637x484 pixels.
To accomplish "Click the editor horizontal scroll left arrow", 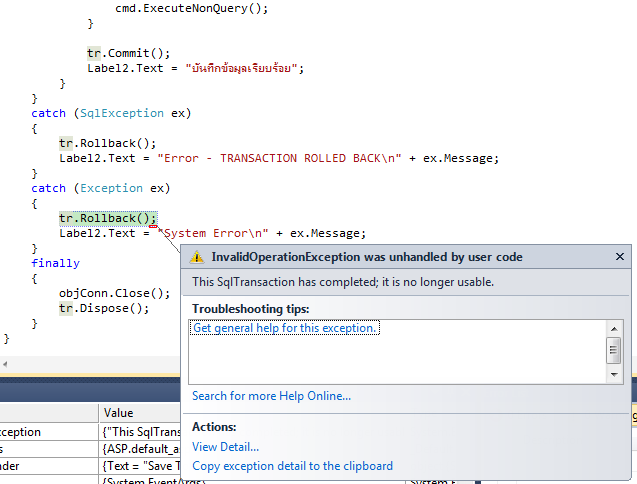I will coord(5,364).
